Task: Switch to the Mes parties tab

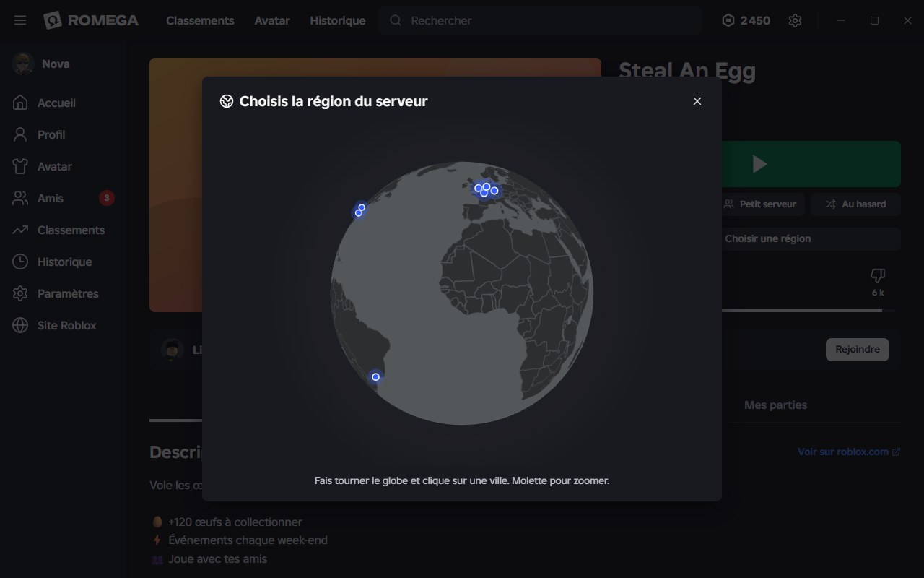Action: click(775, 405)
